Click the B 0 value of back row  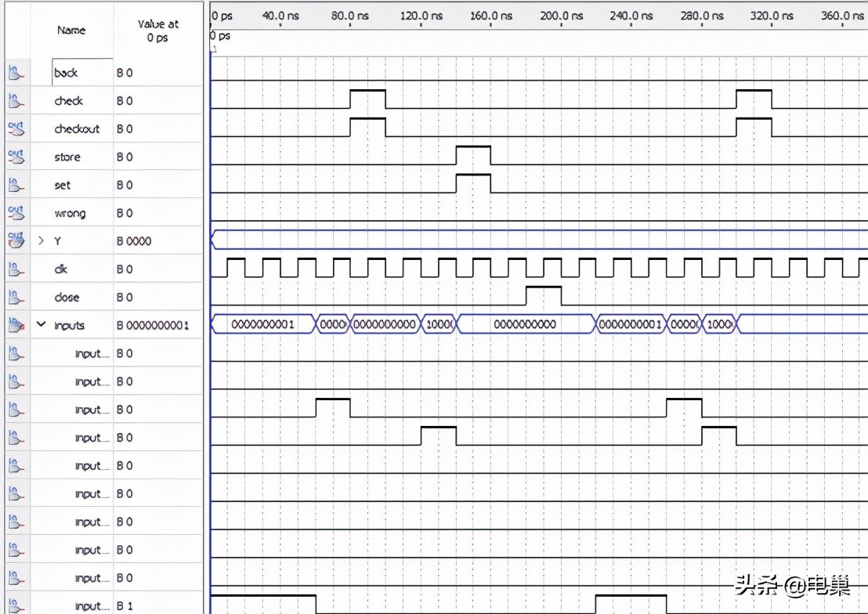[125, 73]
